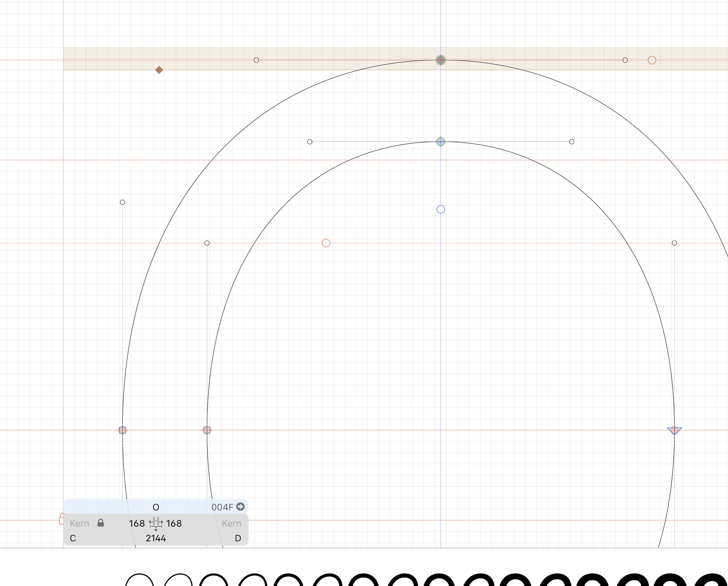Screen dimensions: 728x586
Task: Click the left Kern field in the info panel
Action: 79,523
